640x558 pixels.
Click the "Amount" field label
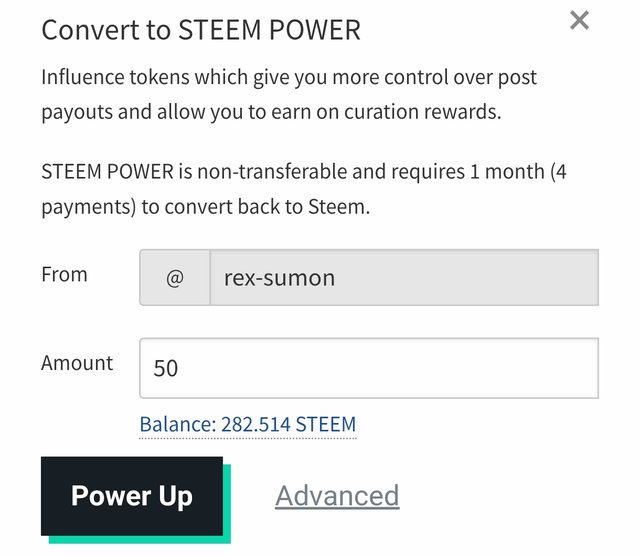[x=77, y=363]
